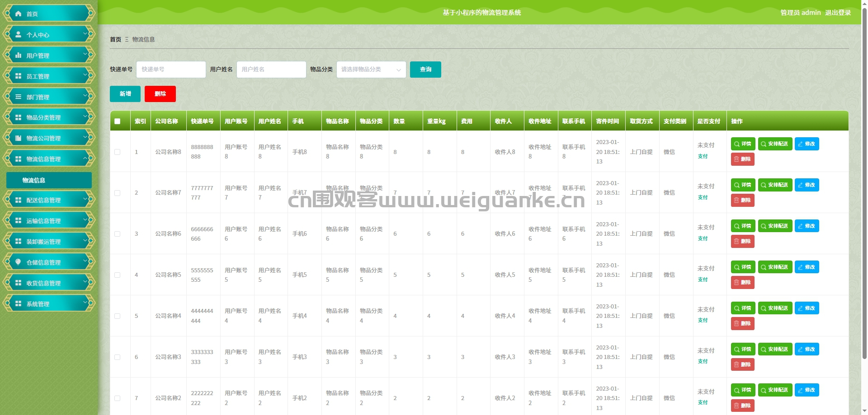Click the grid icon beside 物品分类管理
The height and width of the screenshot is (415, 868).
pyautogui.click(x=18, y=117)
